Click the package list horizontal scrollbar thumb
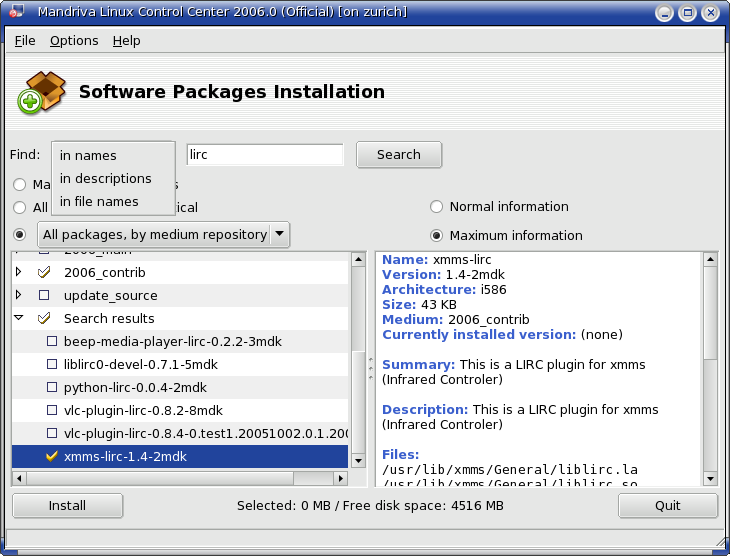 160,478
